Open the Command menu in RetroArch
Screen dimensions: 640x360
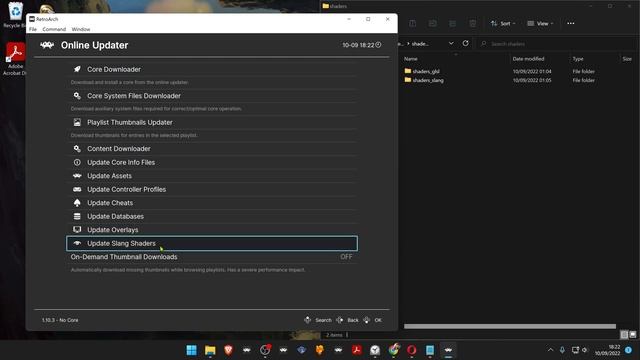click(54, 29)
